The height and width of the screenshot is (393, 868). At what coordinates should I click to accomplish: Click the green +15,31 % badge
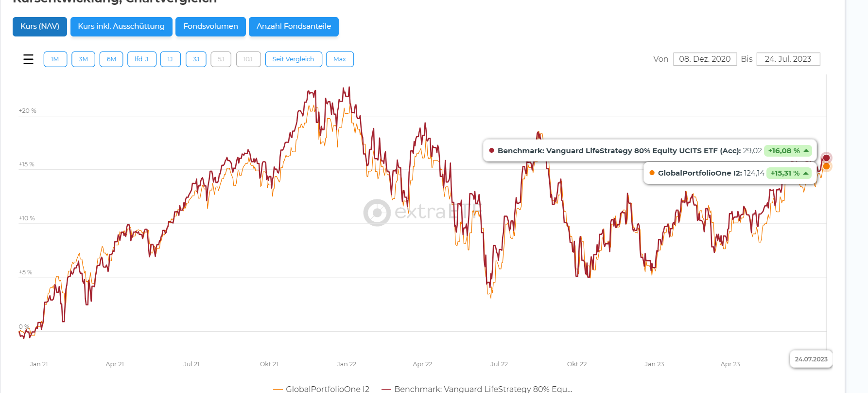[789, 173]
